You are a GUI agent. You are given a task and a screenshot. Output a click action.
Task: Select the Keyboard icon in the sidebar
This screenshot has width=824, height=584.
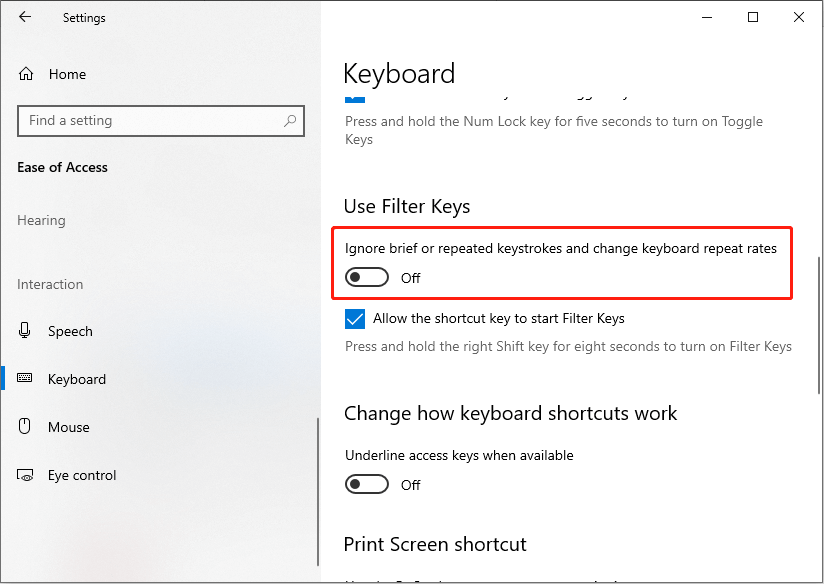pos(25,378)
